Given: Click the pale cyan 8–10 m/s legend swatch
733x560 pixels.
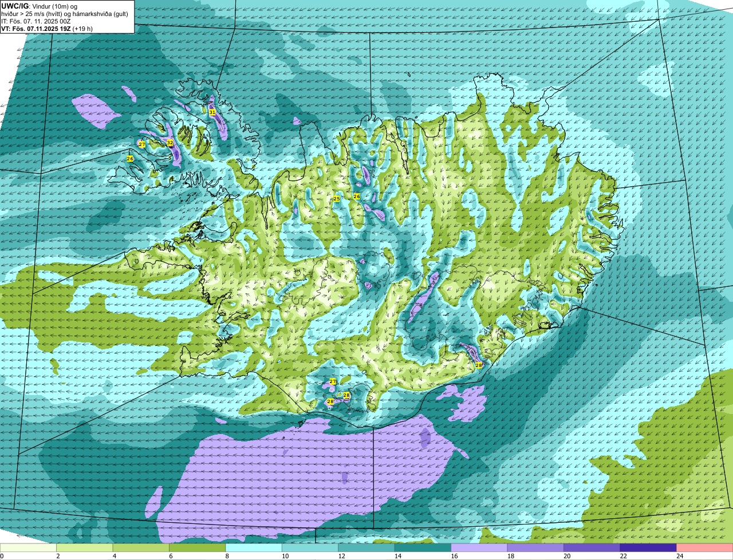Looking at the screenshot, I should click(254, 548).
